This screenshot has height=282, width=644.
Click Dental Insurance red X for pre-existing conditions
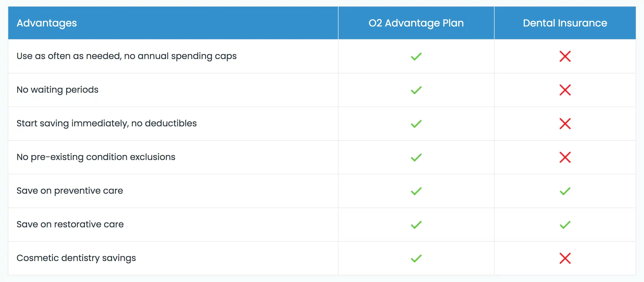(565, 157)
